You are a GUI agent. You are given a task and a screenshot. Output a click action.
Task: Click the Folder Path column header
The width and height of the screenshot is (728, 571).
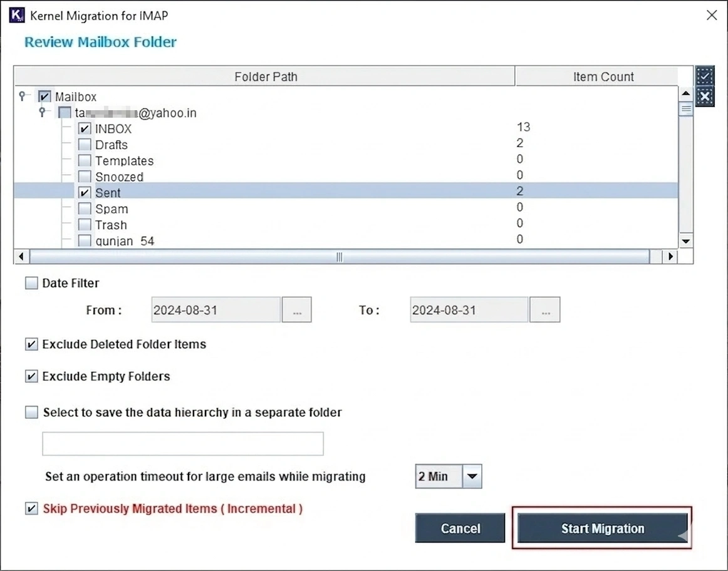(x=266, y=77)
